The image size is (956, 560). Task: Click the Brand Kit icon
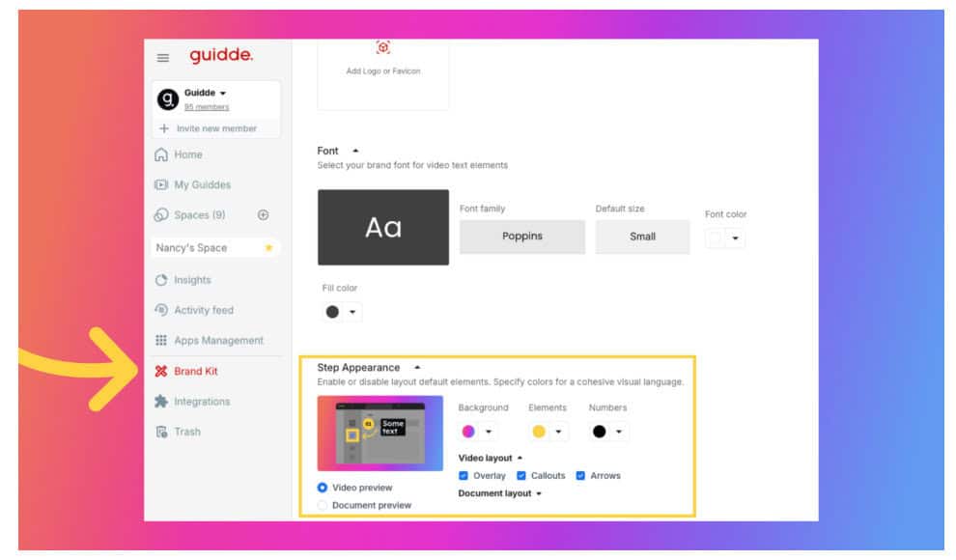point(161,371)
